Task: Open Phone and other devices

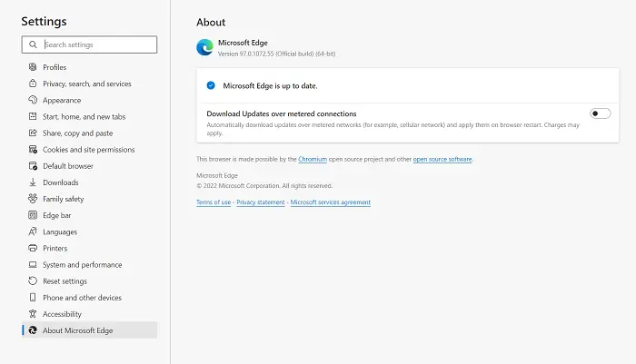Action: [89, 298]
